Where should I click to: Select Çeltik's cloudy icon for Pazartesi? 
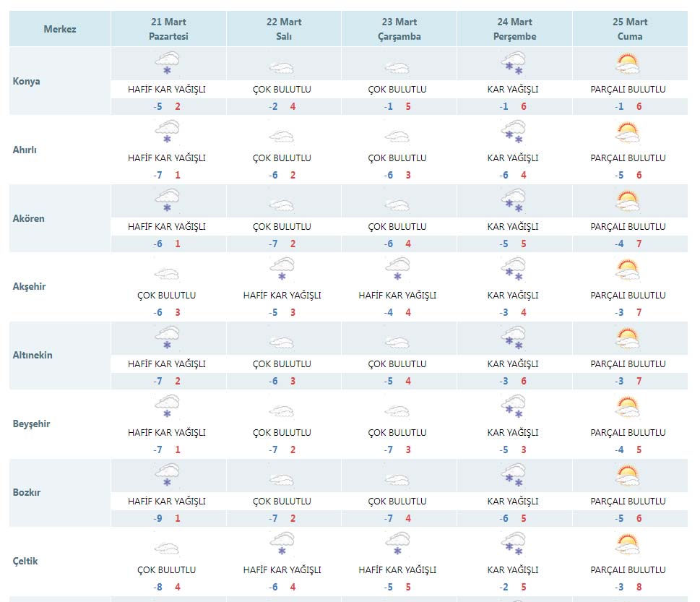tap(166, 548)
